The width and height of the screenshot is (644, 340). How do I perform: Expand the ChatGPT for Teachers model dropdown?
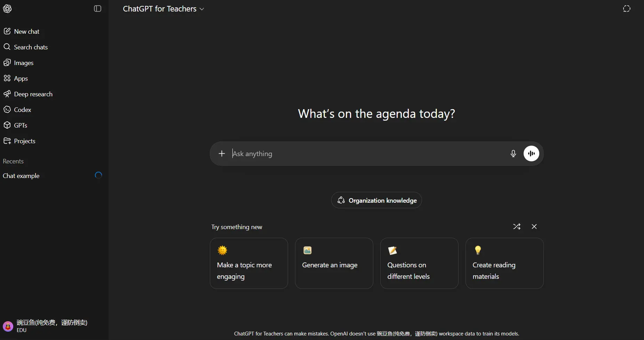coord(164,9)
